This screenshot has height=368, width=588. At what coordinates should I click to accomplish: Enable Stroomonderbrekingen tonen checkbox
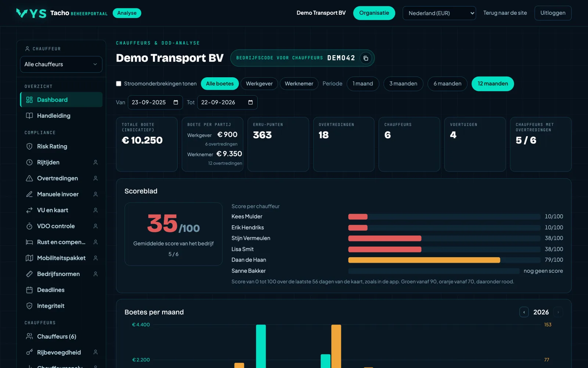click(x=119, y=84)
